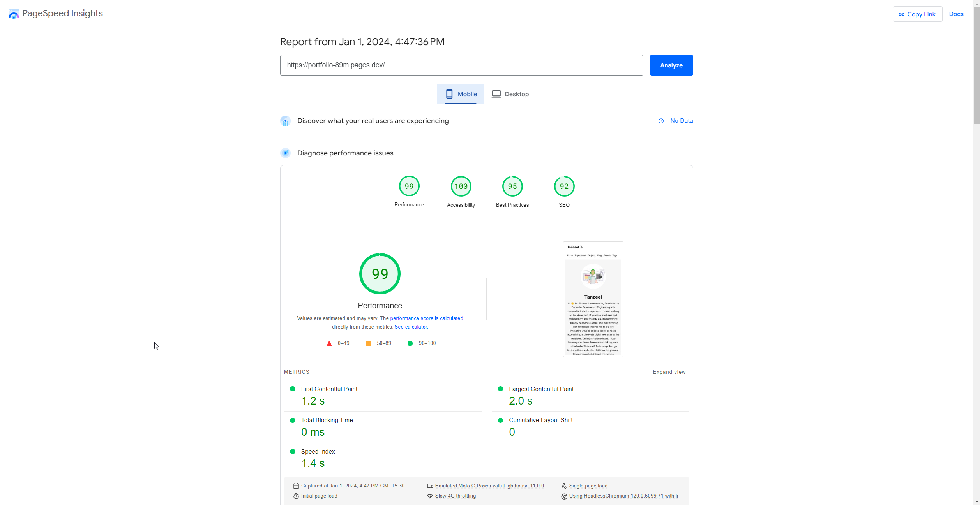The height and width of the screenshot is (505, 980).
Task: Open the Docs link
Action: click(956, 14)
